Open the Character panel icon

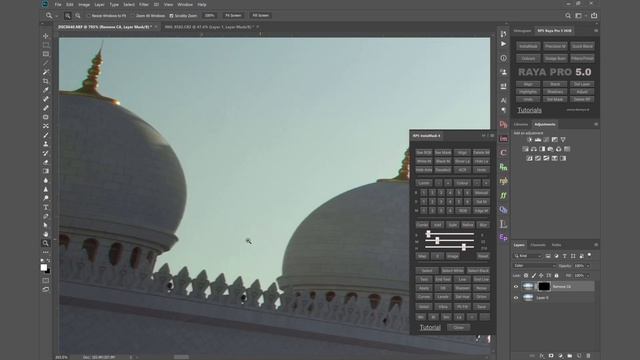pos(503,100)
